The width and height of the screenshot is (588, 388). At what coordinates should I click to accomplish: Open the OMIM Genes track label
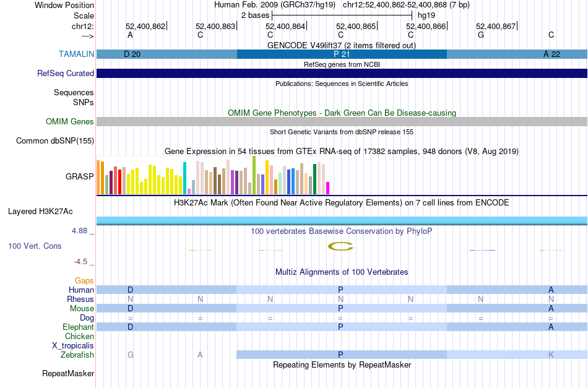point(70,121)
